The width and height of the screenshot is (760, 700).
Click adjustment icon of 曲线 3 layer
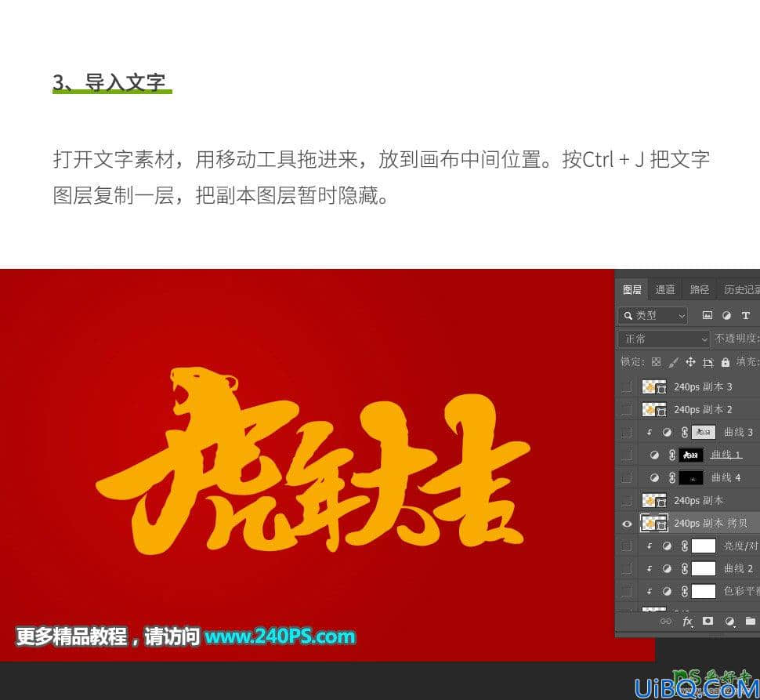[x=667, y=432]
